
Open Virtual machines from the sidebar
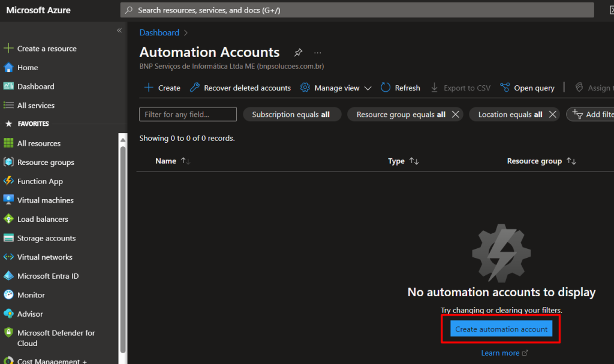[45, 200]
